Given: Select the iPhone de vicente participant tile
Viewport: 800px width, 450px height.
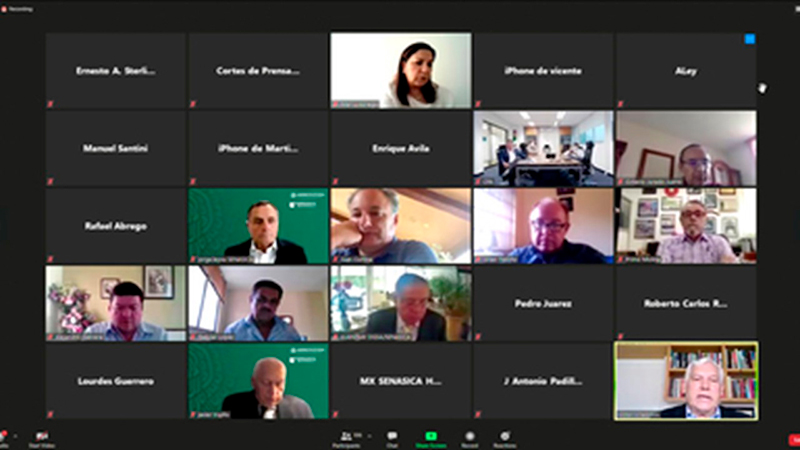Looking at the screenshot, I should [x=543, y=71].
